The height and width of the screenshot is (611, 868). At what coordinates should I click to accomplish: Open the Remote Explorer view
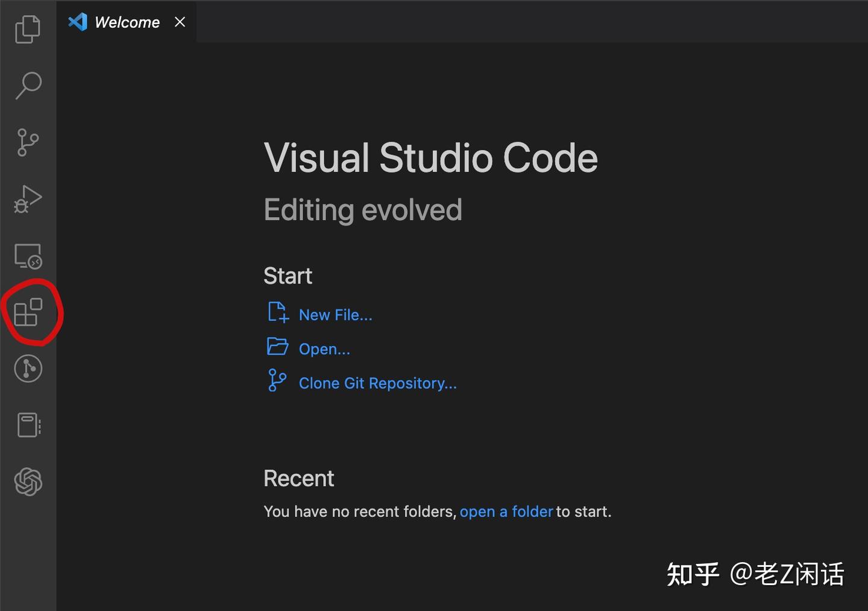28,256
